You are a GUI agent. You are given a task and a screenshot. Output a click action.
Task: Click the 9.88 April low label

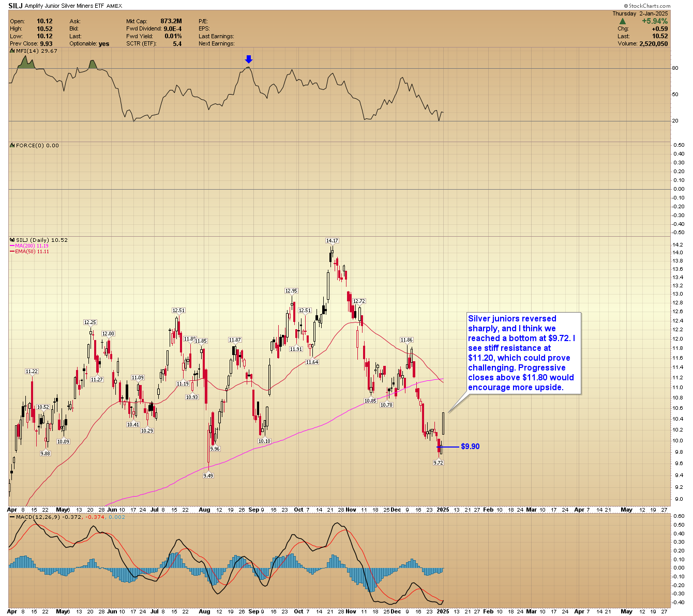coord(46,454)
